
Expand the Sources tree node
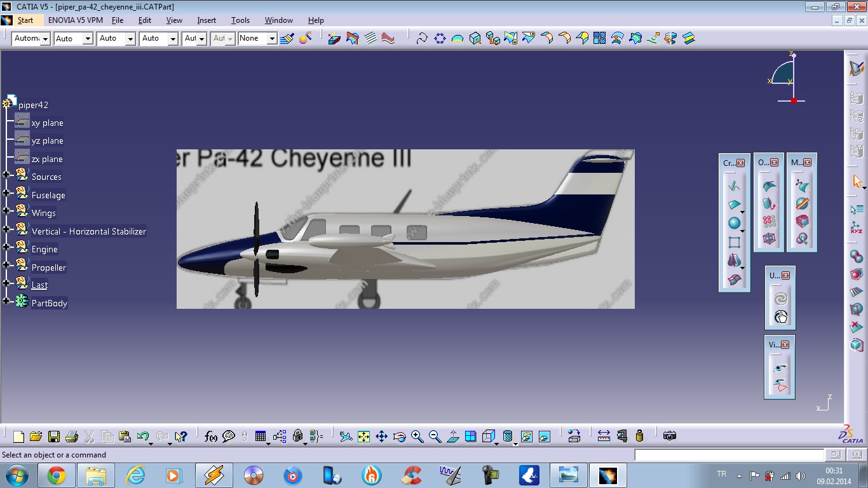click(6, 175)
